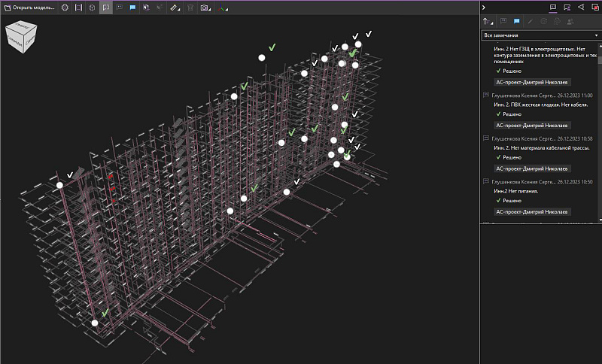Select the 3D box view icon in toolbar
This screenshot has height=364, width=602.
tap(92, 8)
